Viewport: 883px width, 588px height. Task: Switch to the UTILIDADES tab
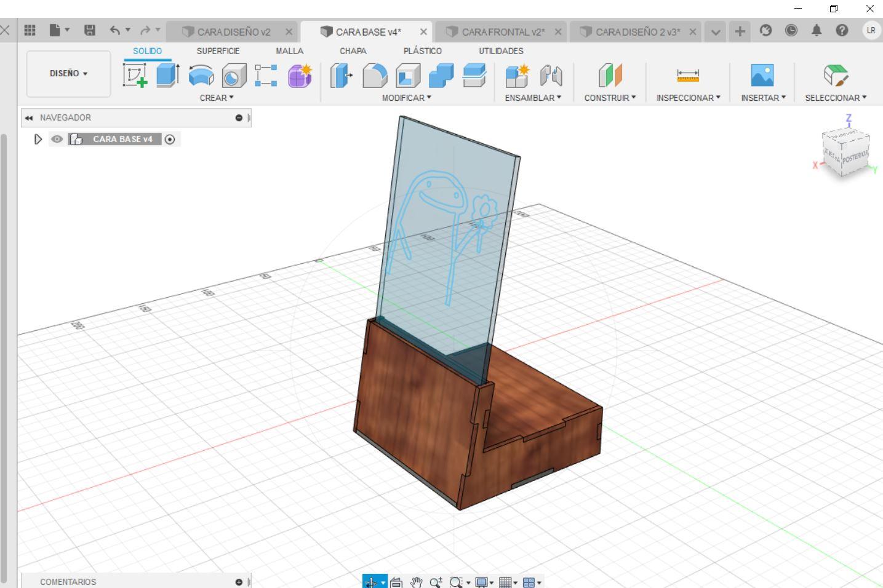(x=501, y=51)
